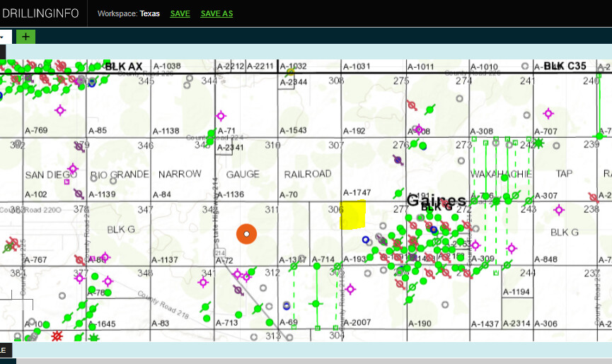The image size is (612, 364).
Task: Click the magenta well symbol above A-707
Action: coord(548,113)
